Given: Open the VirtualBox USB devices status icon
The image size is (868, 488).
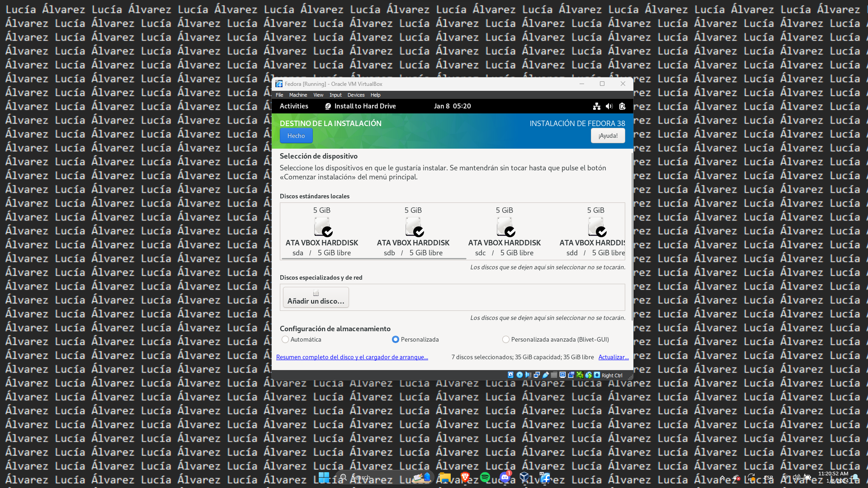Looking at the screenshot, I should 545,375.
